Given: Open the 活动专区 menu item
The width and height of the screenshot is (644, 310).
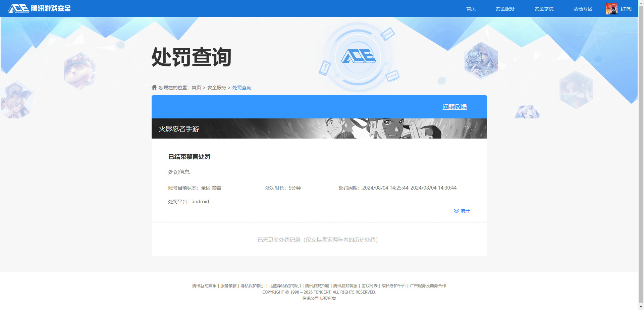Looking at the screenshot, I should (583, 8).
